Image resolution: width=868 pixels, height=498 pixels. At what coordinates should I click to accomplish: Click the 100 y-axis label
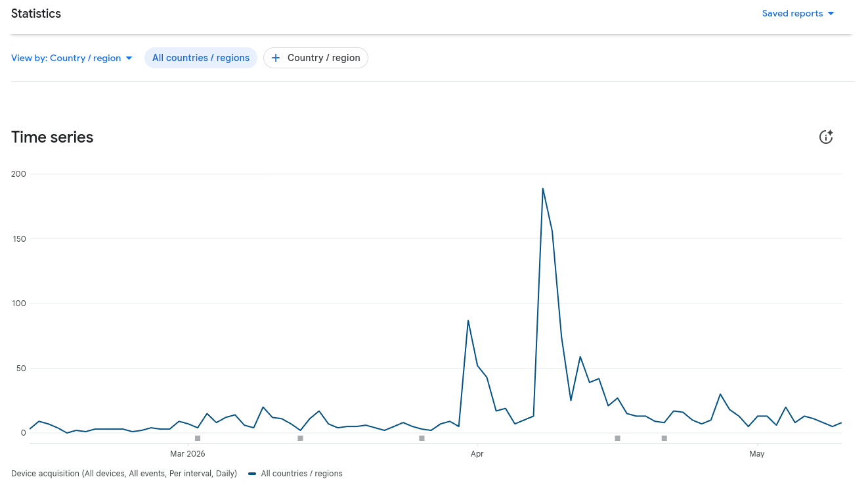click(18, 304)
